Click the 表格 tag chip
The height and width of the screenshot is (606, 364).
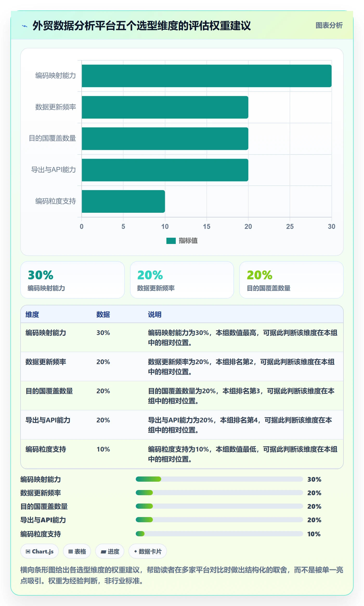[77, 551]
